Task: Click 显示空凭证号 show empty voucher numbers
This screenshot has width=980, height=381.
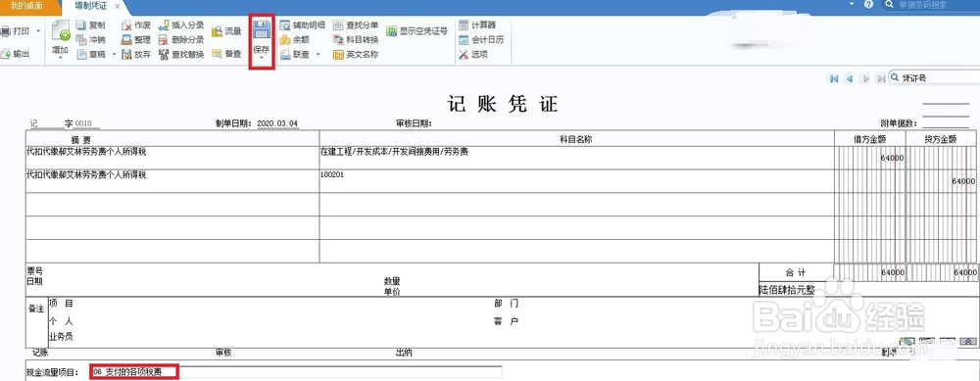Action: pyautogui.click(x=416, y=30)
